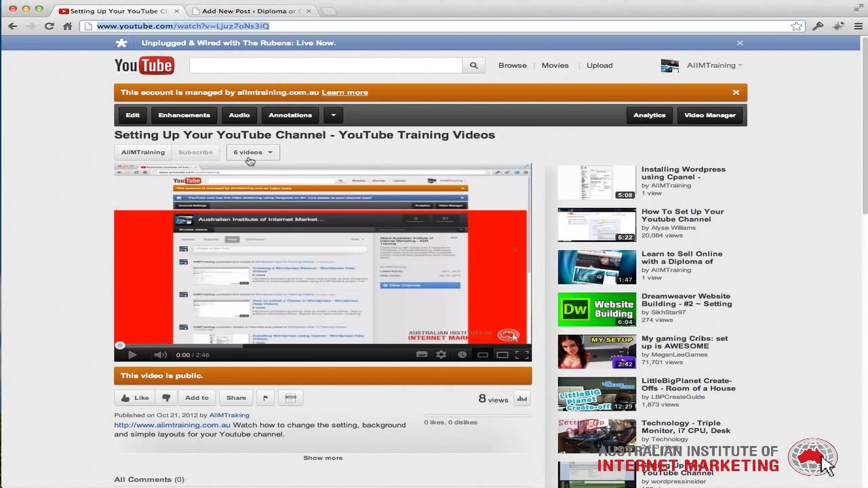The height and width of the screenshot is (488, 868).
Task: Click Unplugged & Wired with The Rubens
Action: pyautogui.click(x=239, y=43)
